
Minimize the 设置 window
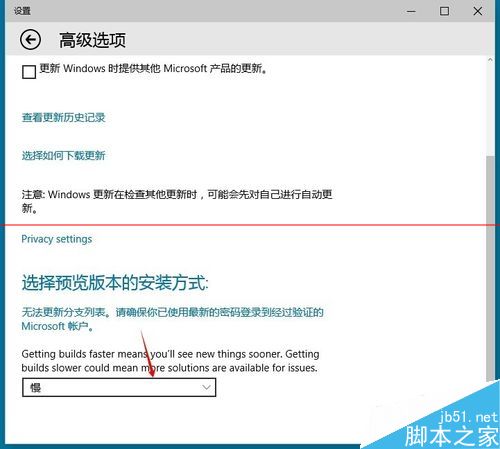click(411, 11)
